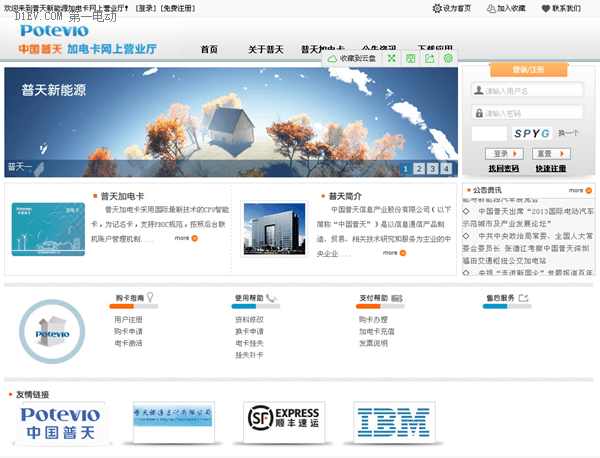600x458 pixels.
Task: Open the 发票说明 link
Action: pyautogui.click(x=373, y=343)
